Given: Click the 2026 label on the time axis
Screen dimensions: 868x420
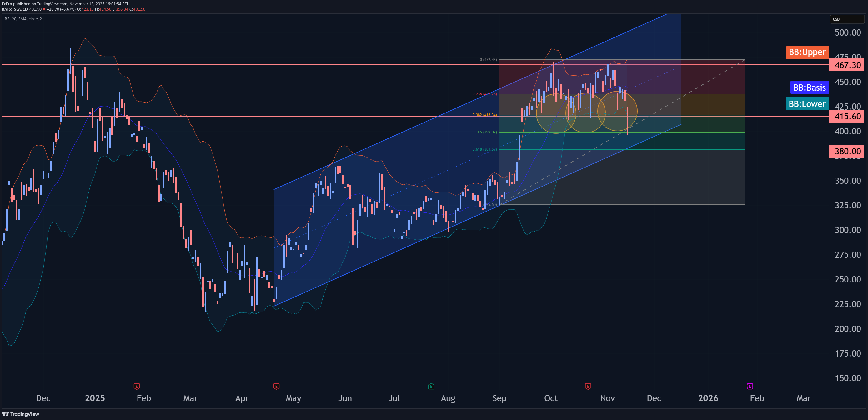Looking at the screenshot, I should pos(708,398).
